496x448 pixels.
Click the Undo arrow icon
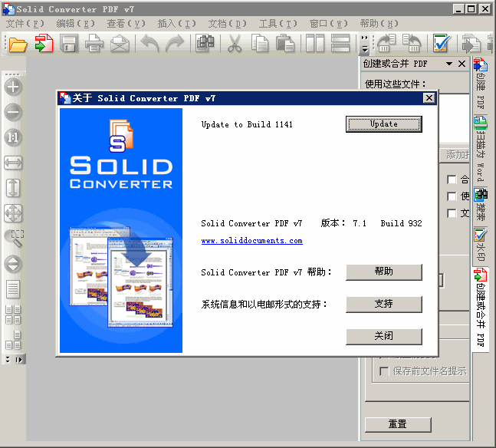click(x=150, y=44)
